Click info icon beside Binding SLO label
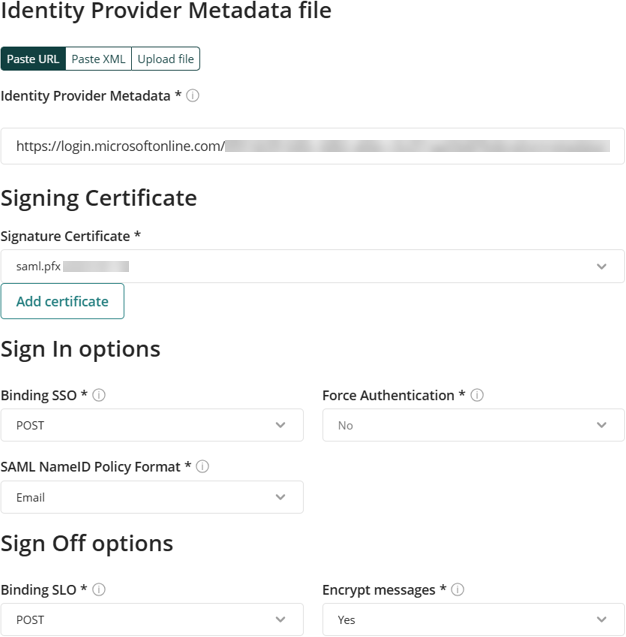 tap(99, 589)
